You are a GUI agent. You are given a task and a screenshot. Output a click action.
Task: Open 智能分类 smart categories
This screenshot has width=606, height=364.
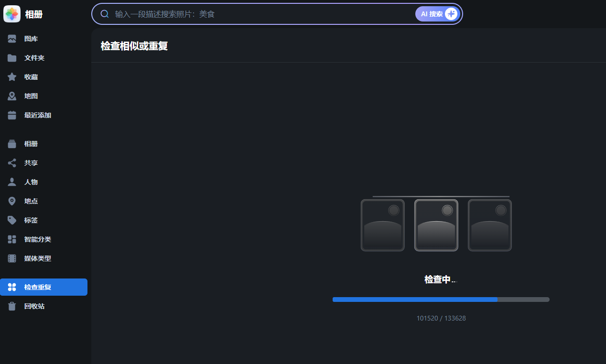coord(43,239)
